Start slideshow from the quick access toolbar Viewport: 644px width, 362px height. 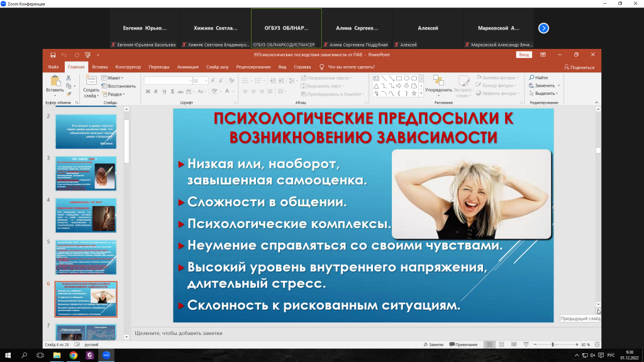coord(87,55)
